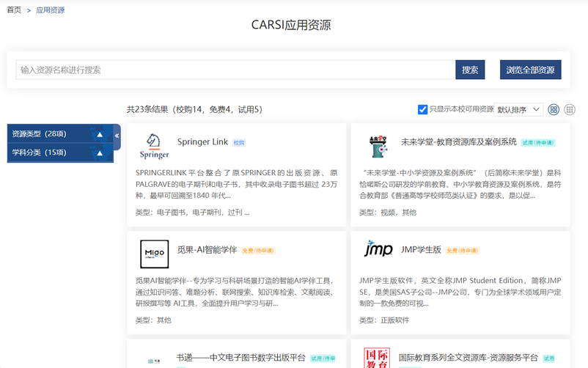
Task: Click the 浏览全部资源 button
Action: click(x=530, y=70)
